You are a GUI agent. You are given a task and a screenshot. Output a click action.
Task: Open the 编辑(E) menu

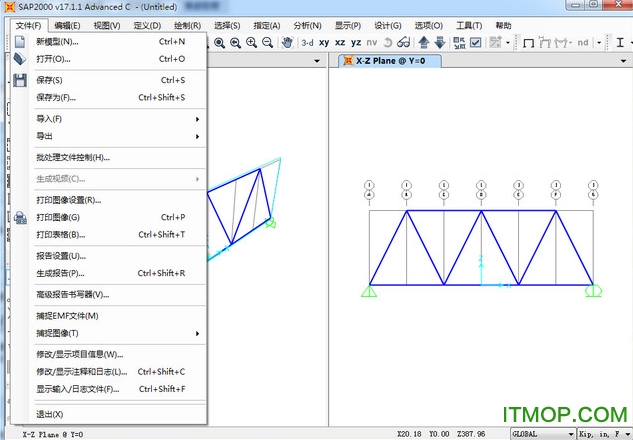click(68, 25)
